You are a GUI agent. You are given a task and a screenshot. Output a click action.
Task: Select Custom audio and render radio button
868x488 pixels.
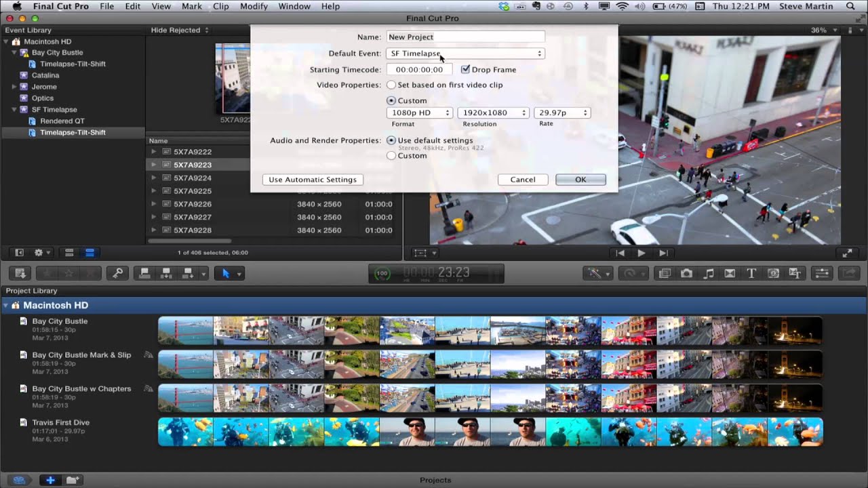click(391, 155)
